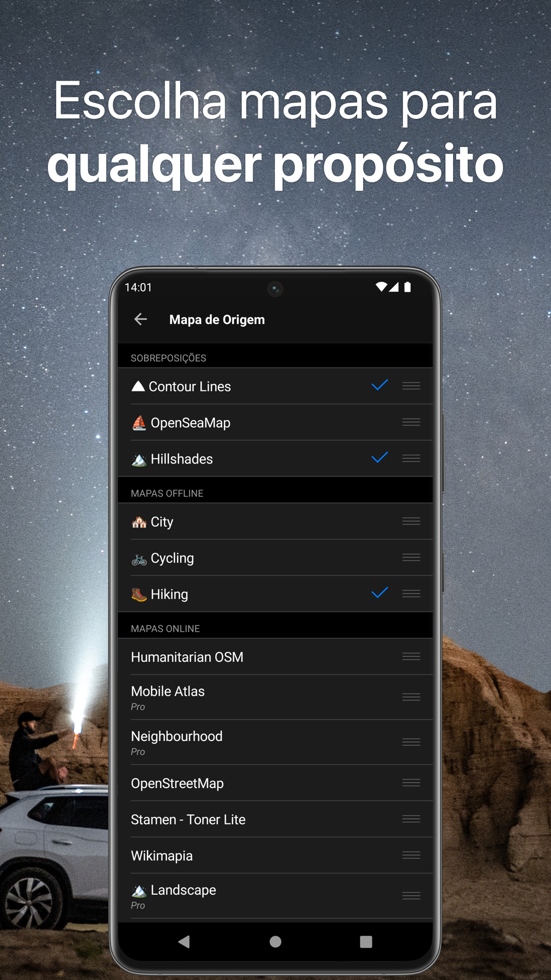Select the Wikimapia online map

click(275, 855)
